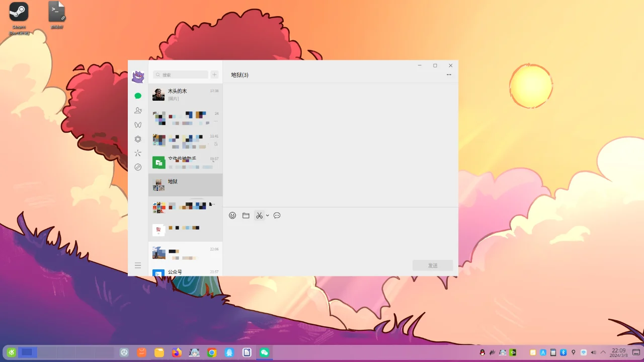Screen dimensions: 644x362
Task: Launch Firefox from the taskbar
Action: pyautogui.click(x=177, y=352)
